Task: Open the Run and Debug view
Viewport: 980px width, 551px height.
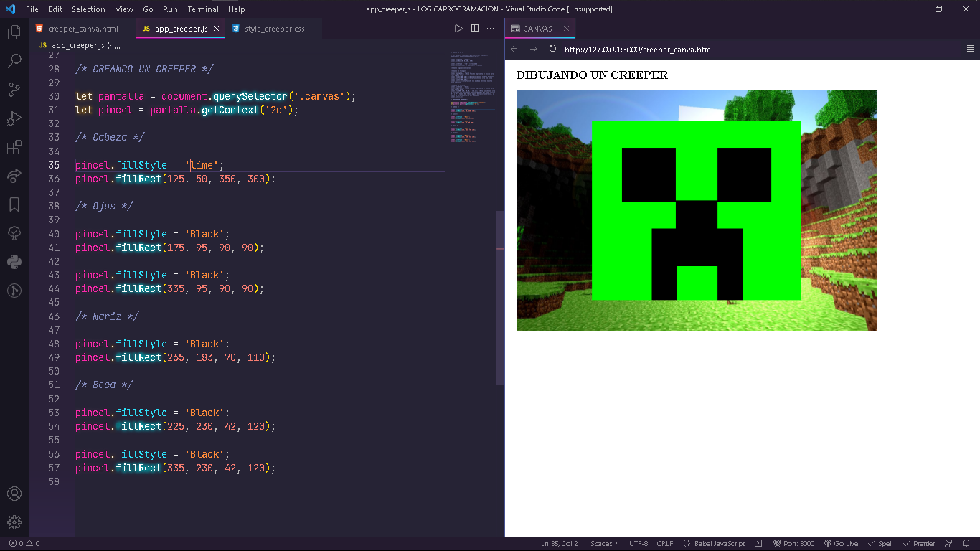Action: pos(14,118)
